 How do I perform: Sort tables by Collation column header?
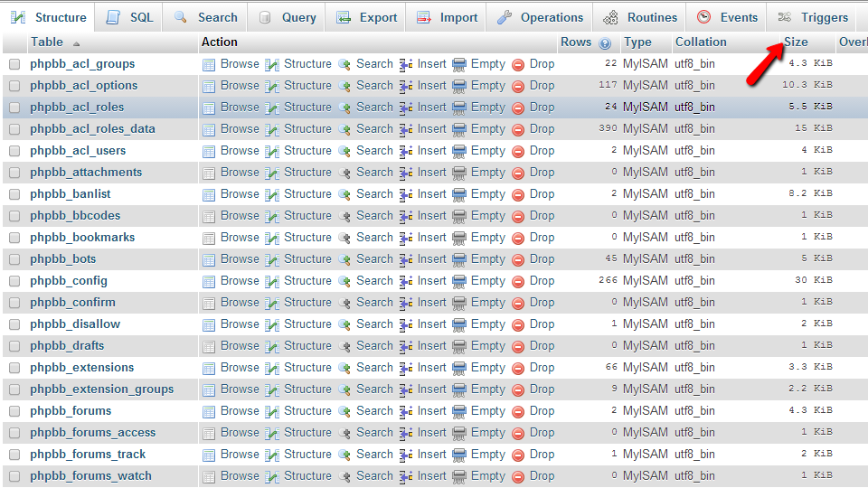tap(701, 42)
